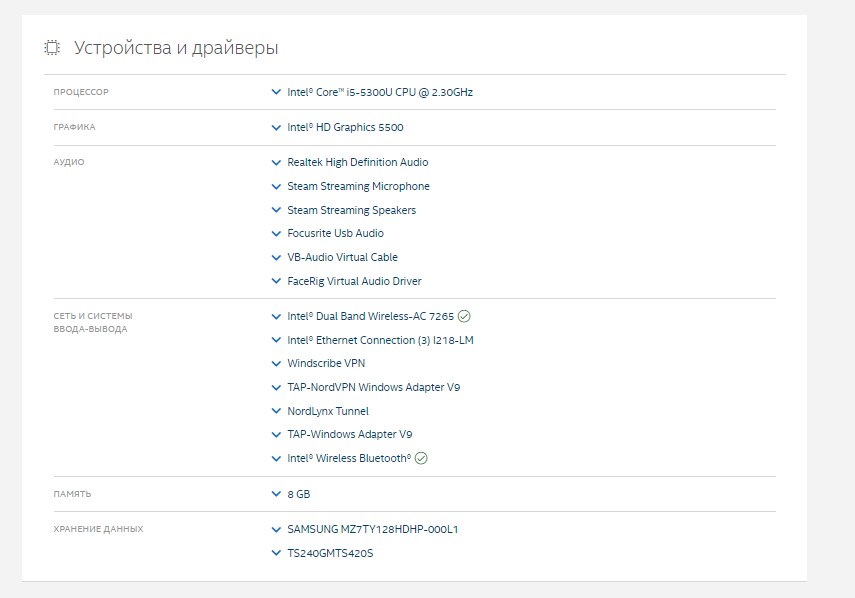Screen dimensions: 855x598
Task: Select VB-Audio Virtual Cable text
Action: point(342,257)
